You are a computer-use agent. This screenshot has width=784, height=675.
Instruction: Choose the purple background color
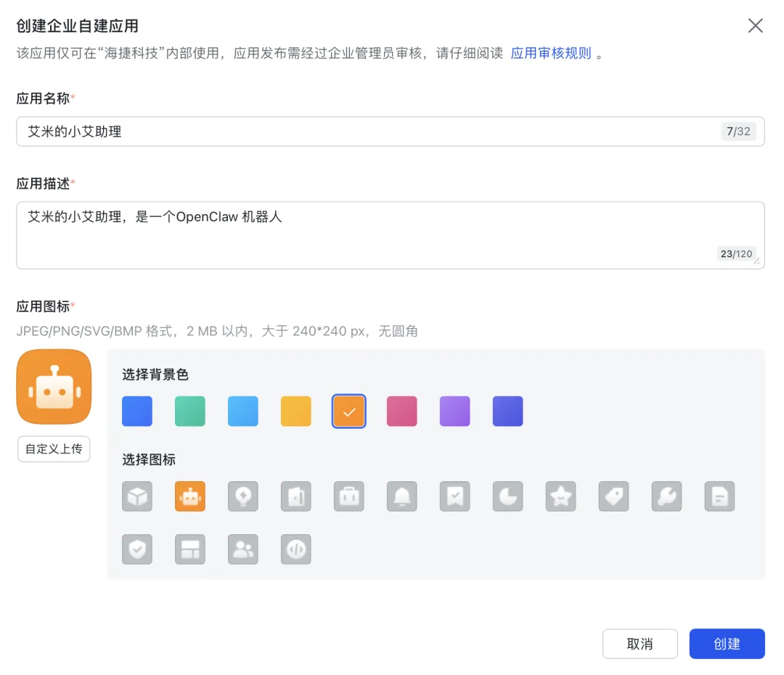click(455, 412)
